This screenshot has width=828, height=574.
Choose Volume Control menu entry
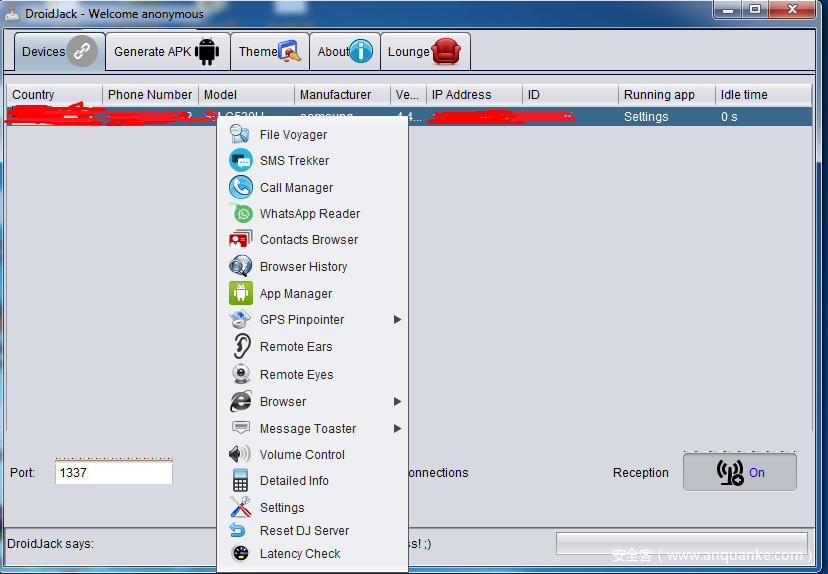coord(313,455)
